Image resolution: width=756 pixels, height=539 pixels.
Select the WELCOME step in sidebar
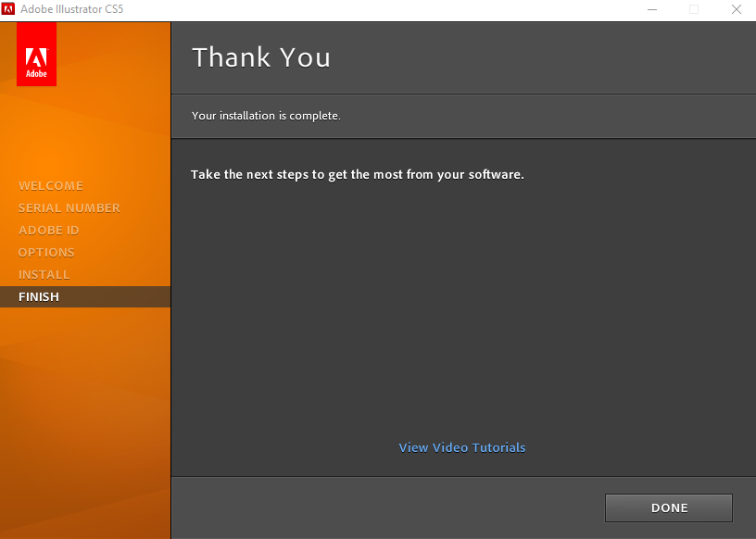[51, 185]
